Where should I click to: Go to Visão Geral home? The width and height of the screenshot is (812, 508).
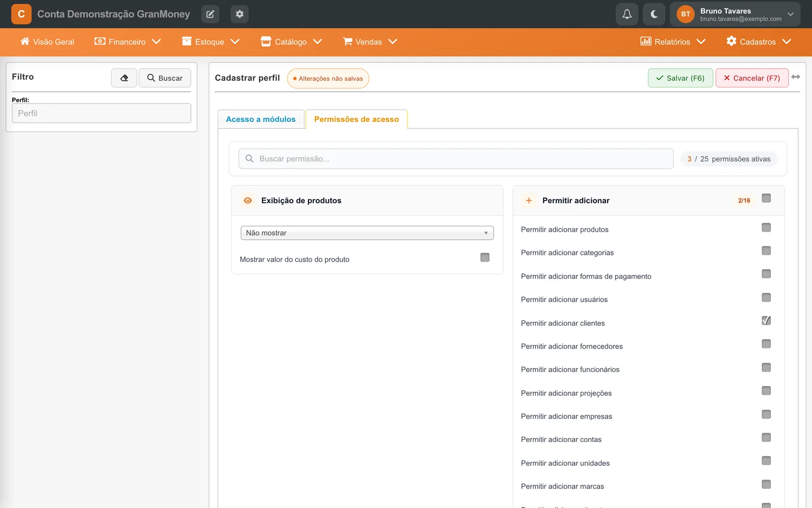(x=47, y=42)
